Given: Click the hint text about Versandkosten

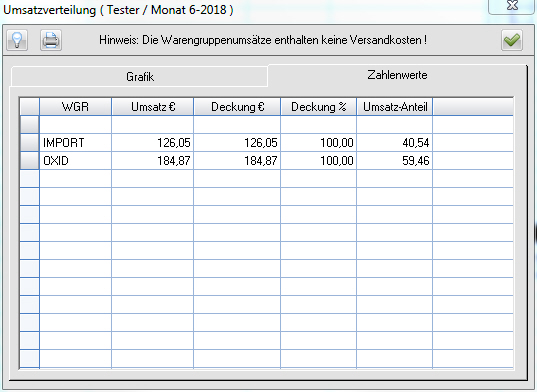Looking at the screenshot, I should 263,40.
